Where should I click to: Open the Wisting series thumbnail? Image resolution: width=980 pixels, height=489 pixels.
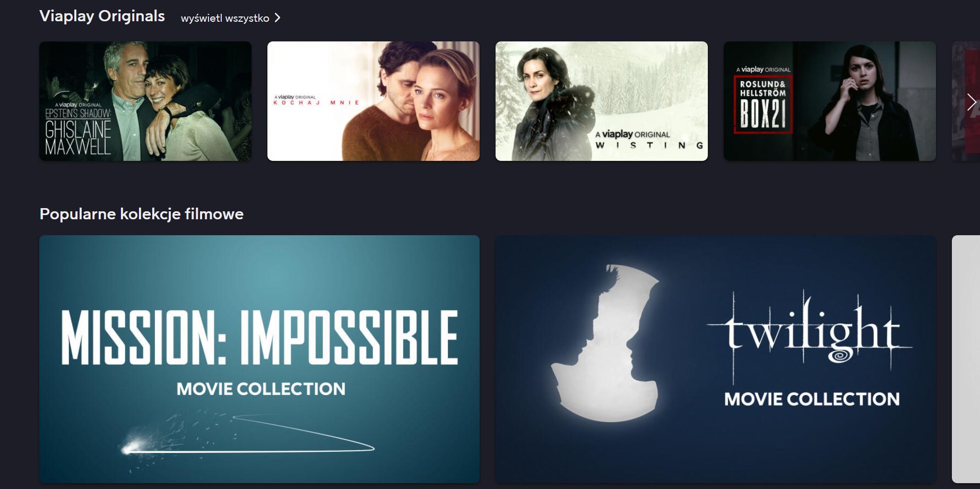(602, 101)
